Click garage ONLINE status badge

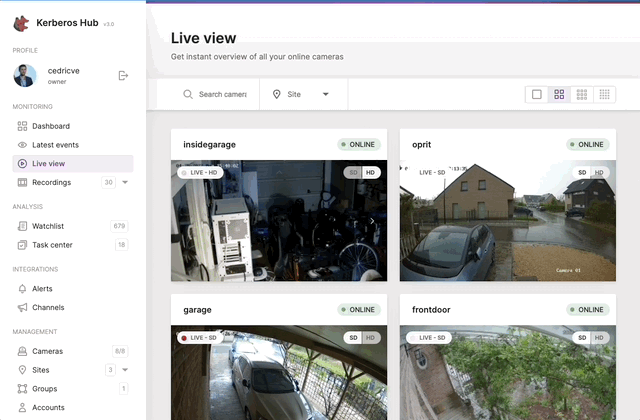tap(359, 310)
